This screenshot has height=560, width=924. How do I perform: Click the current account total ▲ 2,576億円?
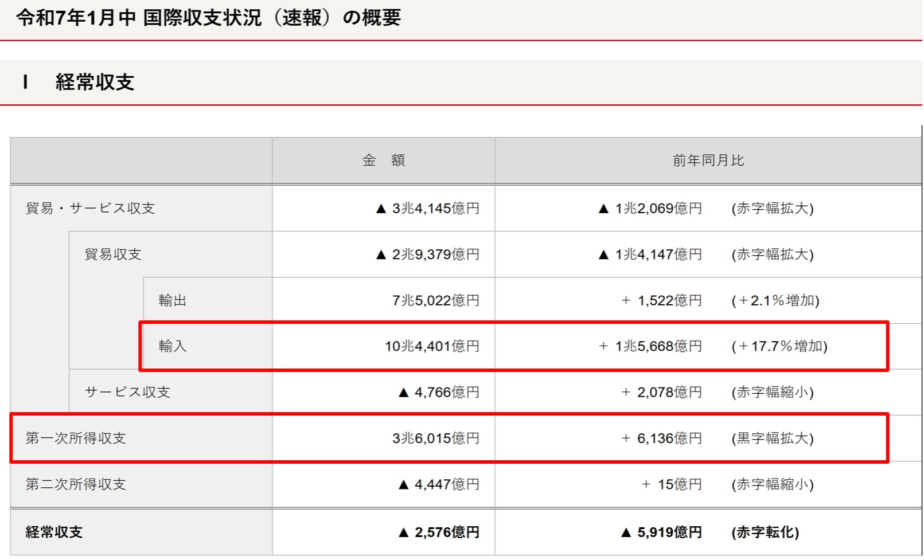pos(439,532)
